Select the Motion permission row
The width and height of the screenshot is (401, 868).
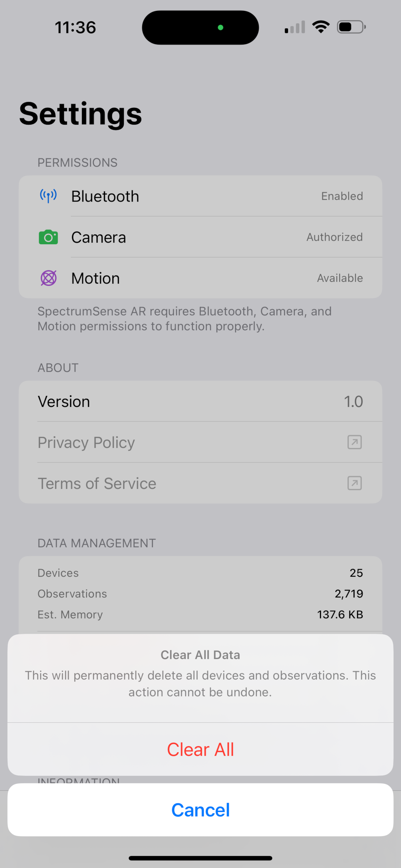pos(200,278)
